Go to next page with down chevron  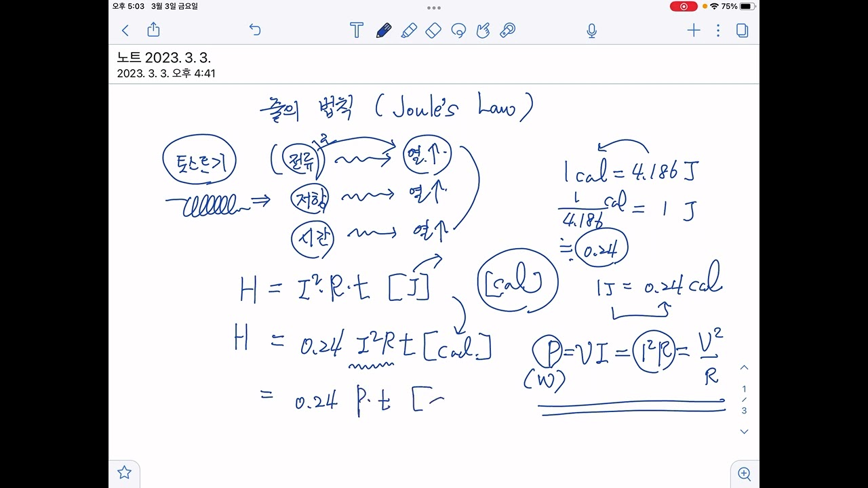744,432
